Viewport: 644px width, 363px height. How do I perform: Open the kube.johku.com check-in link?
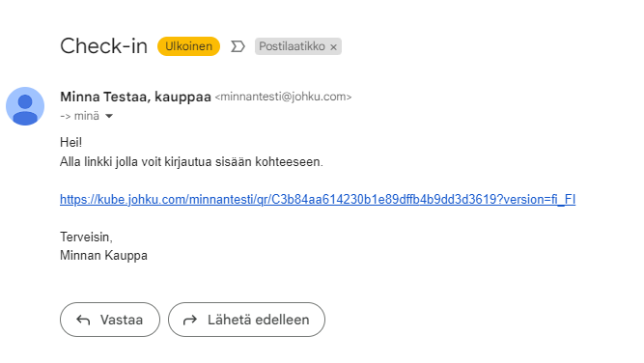(318, 200)
